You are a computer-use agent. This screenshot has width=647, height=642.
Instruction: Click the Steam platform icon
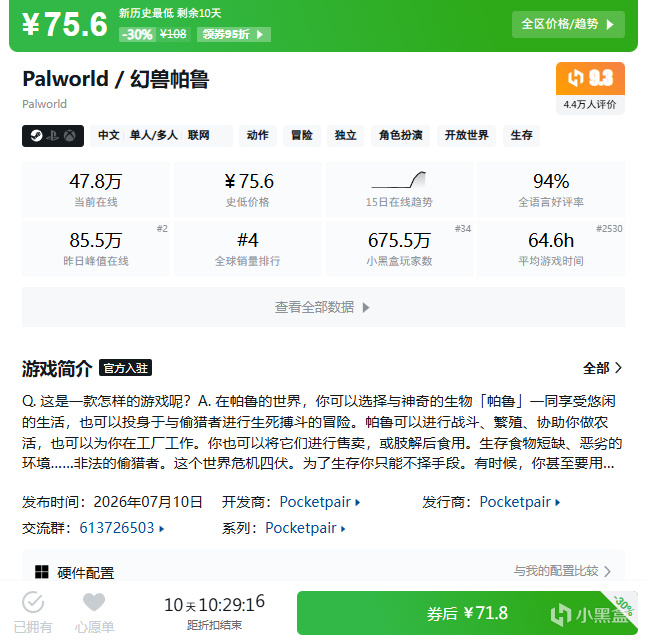tap(36, 136)
